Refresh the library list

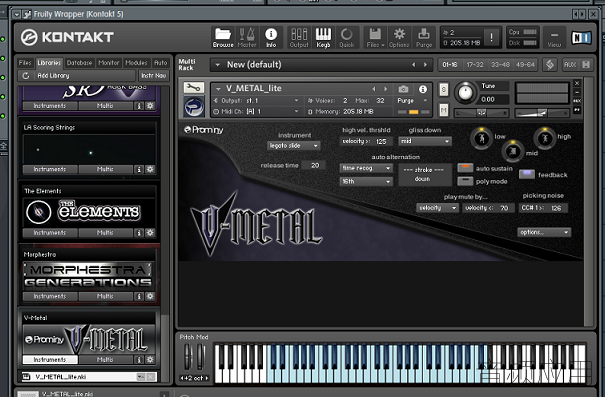coord(26,76)
